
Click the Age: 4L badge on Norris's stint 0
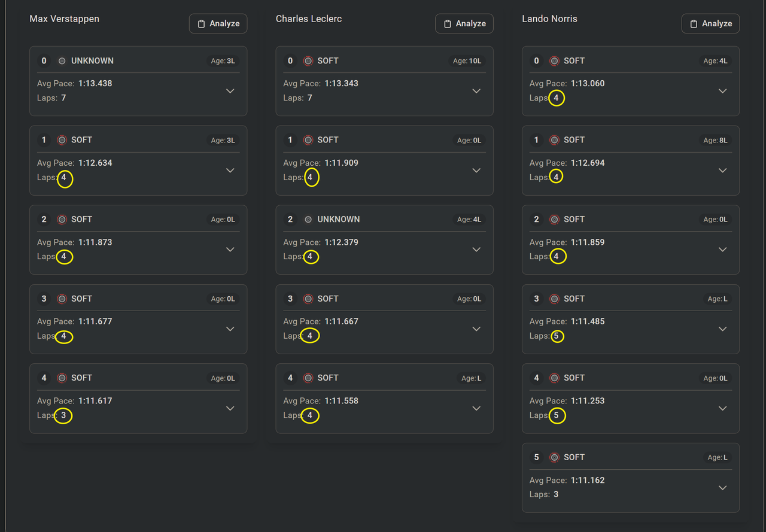[715, 61]
